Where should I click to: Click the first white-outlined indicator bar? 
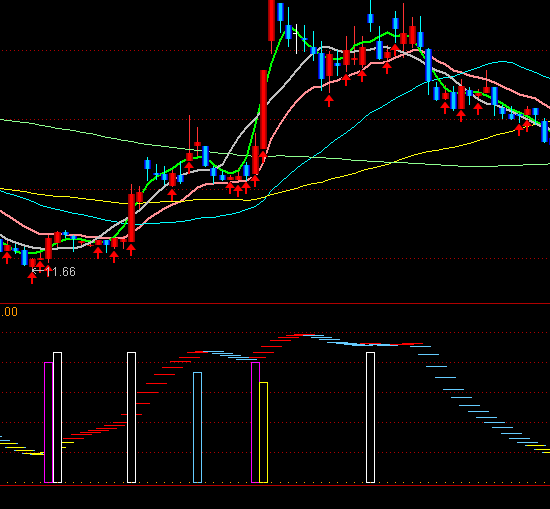point(57,417)
